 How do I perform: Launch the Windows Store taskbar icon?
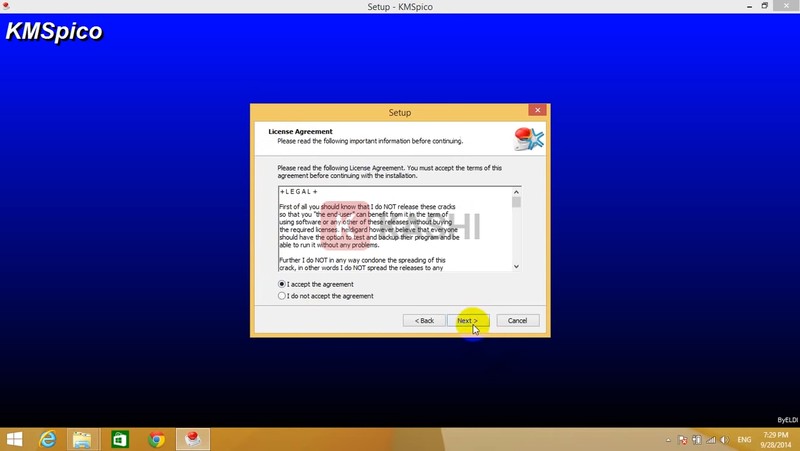point(120,439)
